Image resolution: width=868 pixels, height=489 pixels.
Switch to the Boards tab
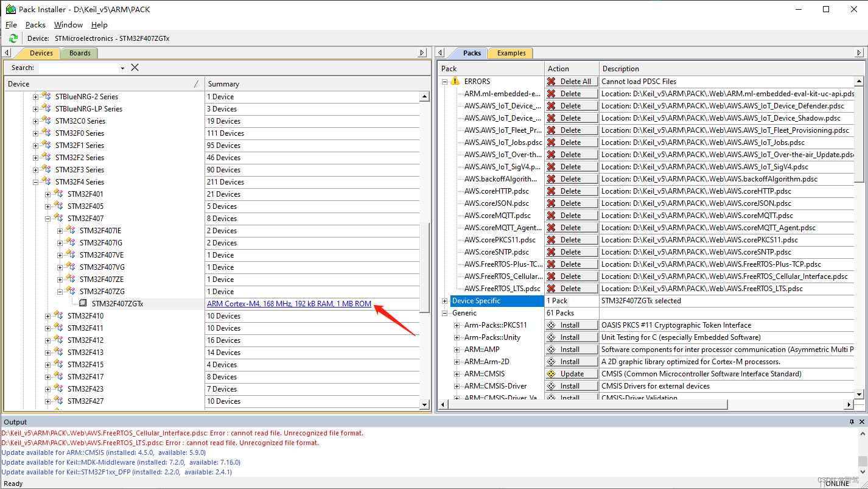(x=80, y=53)
